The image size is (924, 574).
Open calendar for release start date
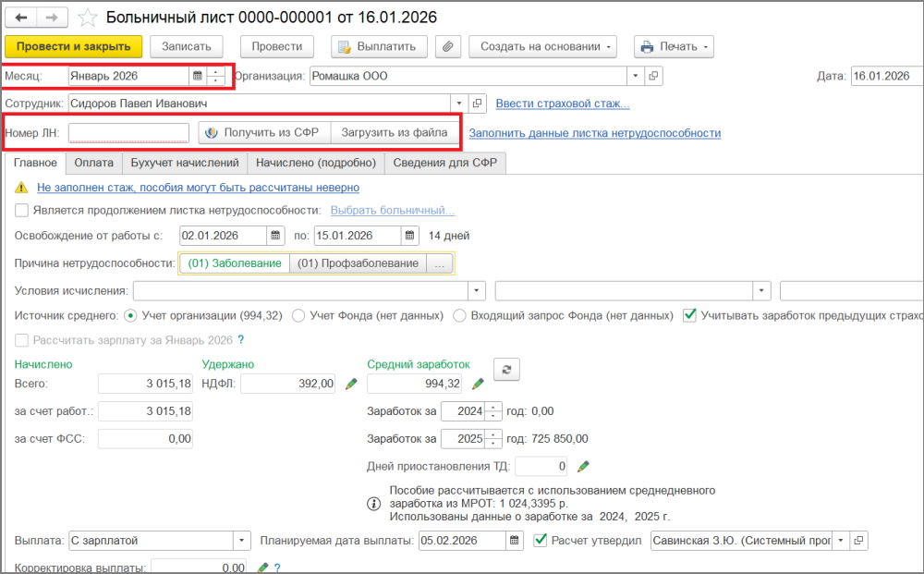275,235
